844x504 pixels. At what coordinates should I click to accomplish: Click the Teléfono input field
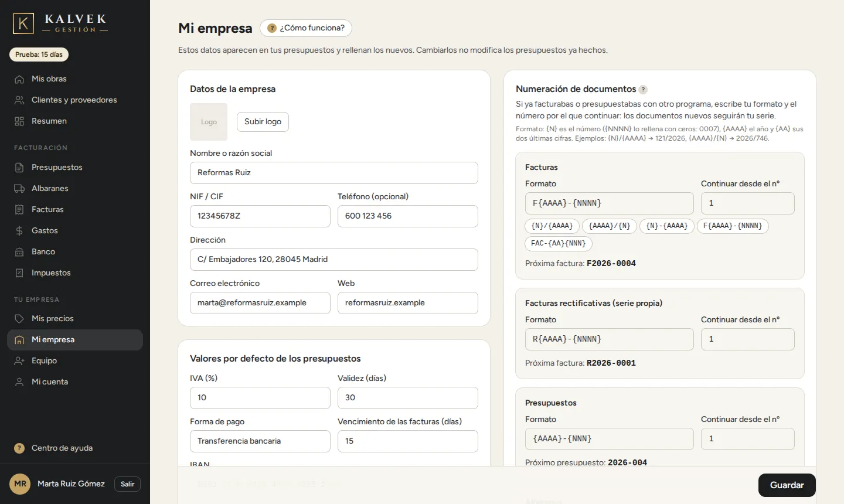pos(408,216)
